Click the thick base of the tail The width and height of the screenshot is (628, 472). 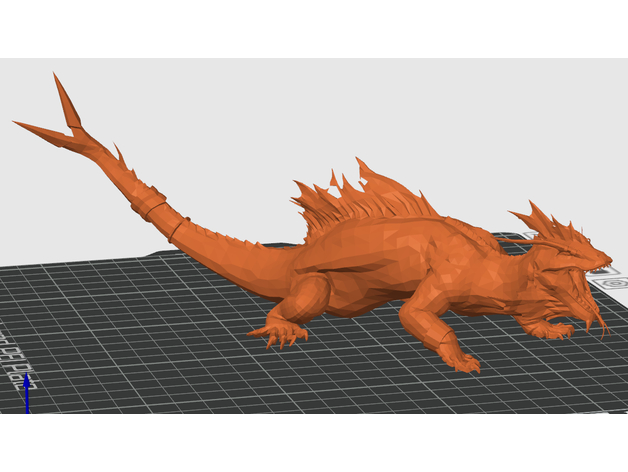click(x=230, y=255)
